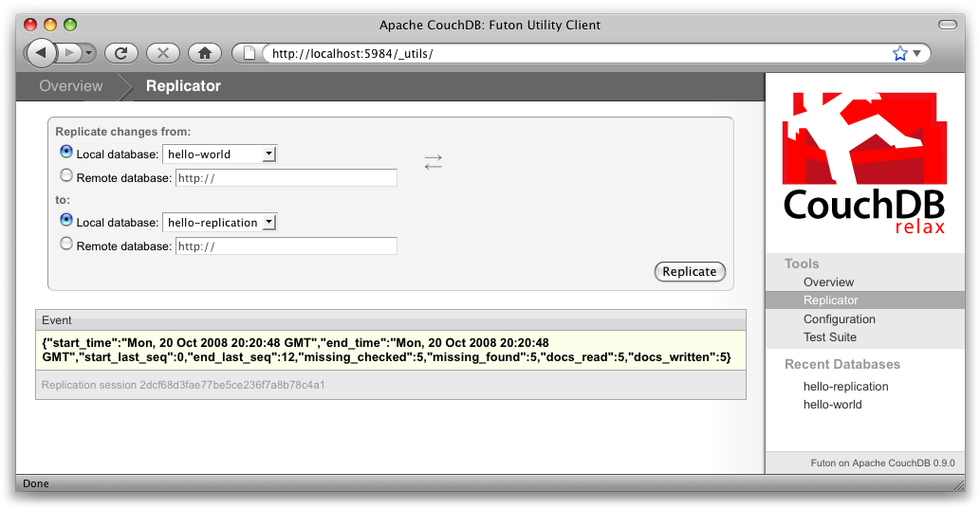Click the CouchDB relax logo
This screenshot has height=509, width=980.
864,163
